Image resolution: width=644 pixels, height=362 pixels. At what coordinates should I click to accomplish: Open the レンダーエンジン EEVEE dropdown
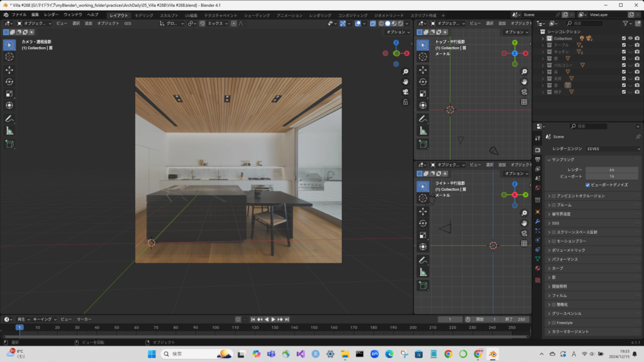pos(613,149)
